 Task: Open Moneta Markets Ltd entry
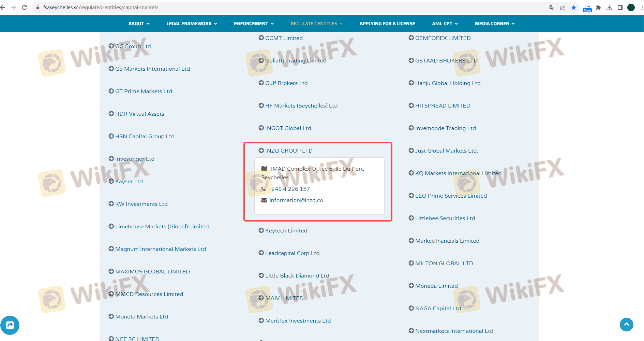[141, 316]
